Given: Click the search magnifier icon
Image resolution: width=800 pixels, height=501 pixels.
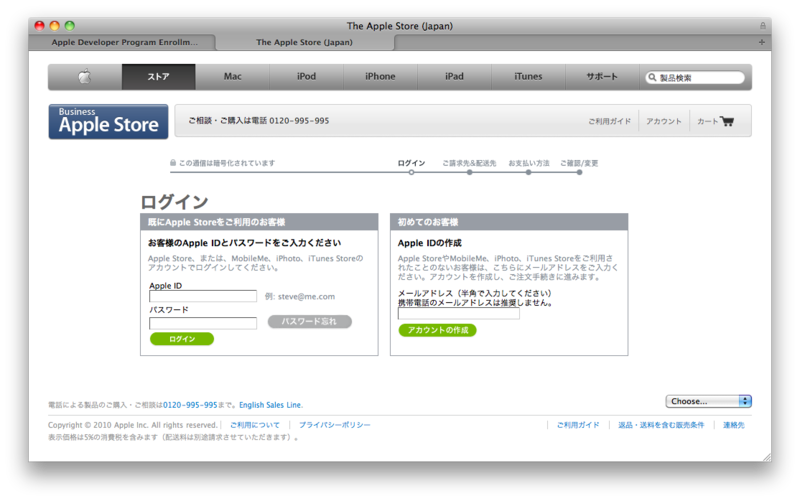Looking at the screenshot, I should pos(652,78).
